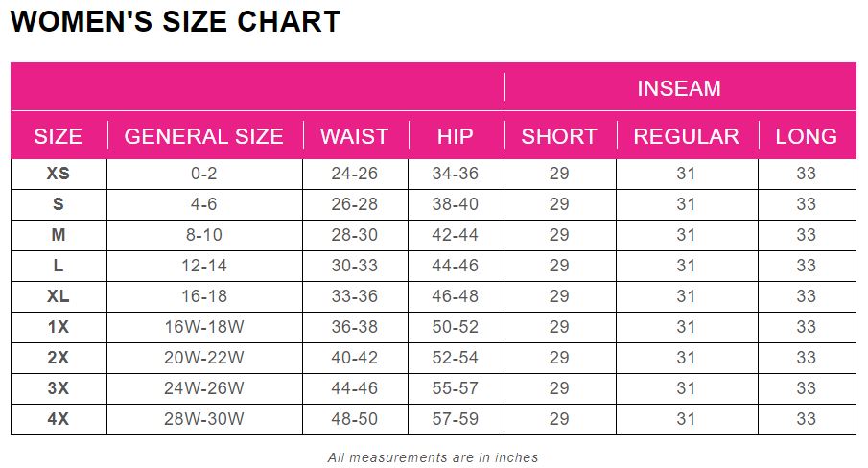This screenshot has height=468, width=868.
Task: Click the HIP column header
Action: pyautogui.click(x=456, y=136)
